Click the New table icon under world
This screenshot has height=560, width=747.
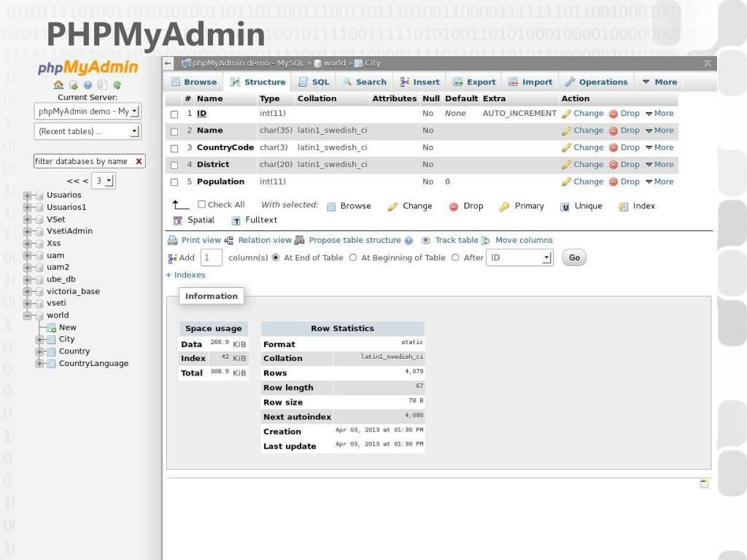(52, 327)
